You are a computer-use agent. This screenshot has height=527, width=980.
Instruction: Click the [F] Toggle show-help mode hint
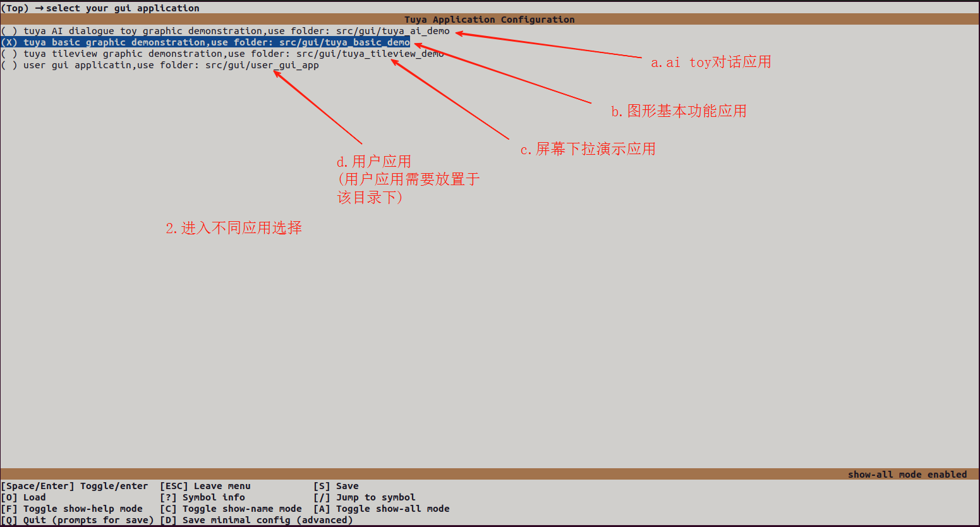point(72,509)
